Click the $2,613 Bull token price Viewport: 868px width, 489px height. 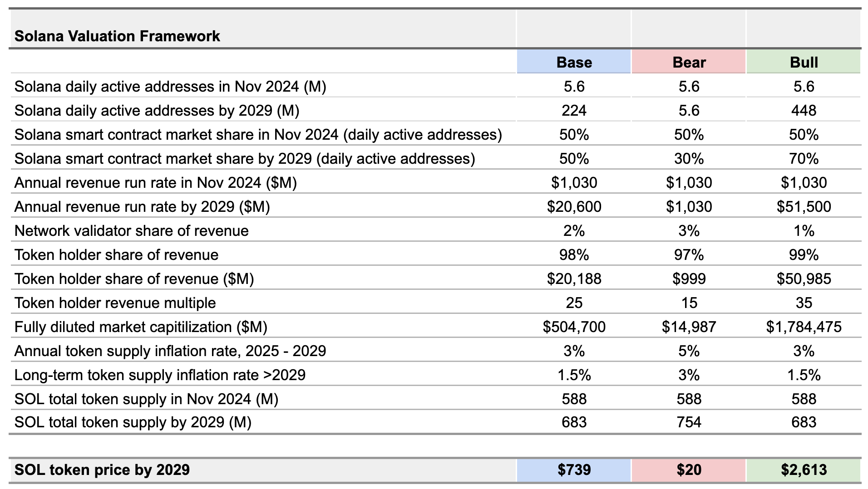tap(804, 469)
